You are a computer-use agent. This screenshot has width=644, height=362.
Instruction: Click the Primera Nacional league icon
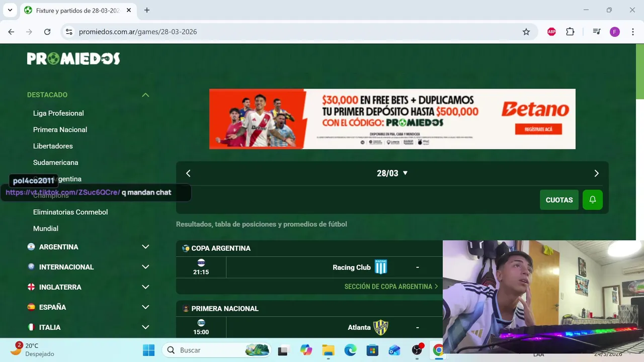pos(186,309)
